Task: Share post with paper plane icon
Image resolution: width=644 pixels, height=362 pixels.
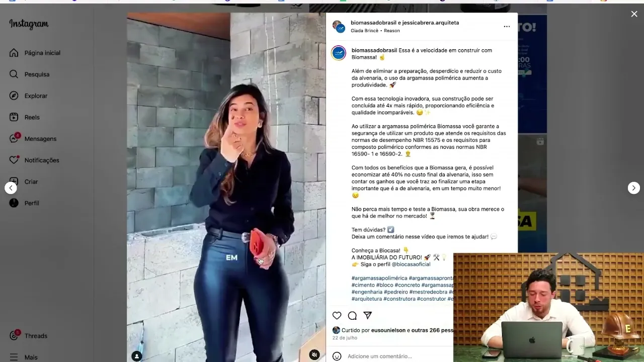Action: (x=368, y=316)
